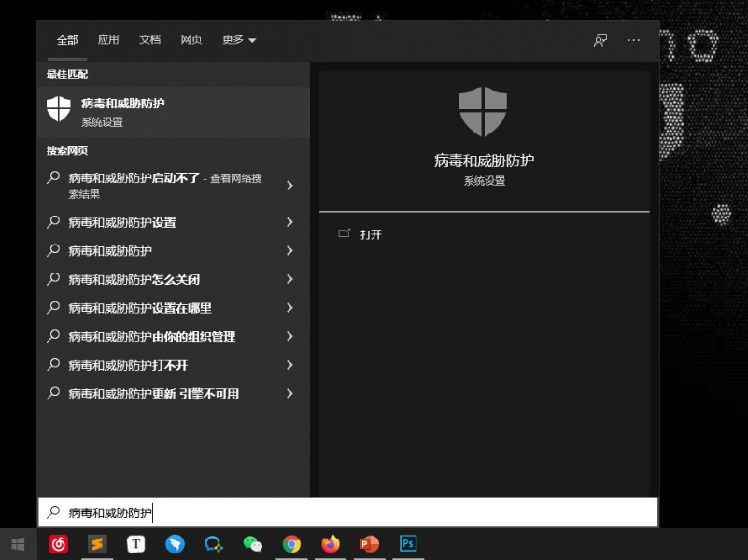The image size is (748, 560).
Task: Click 打开 to launch 病毒和威胁防护
Action: coord(371,234)
